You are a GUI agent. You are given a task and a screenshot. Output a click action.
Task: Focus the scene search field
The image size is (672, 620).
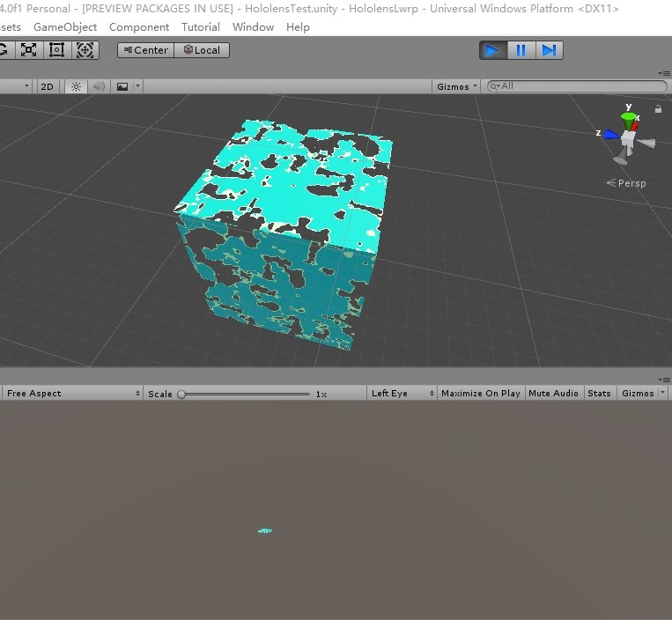[577, 86]
